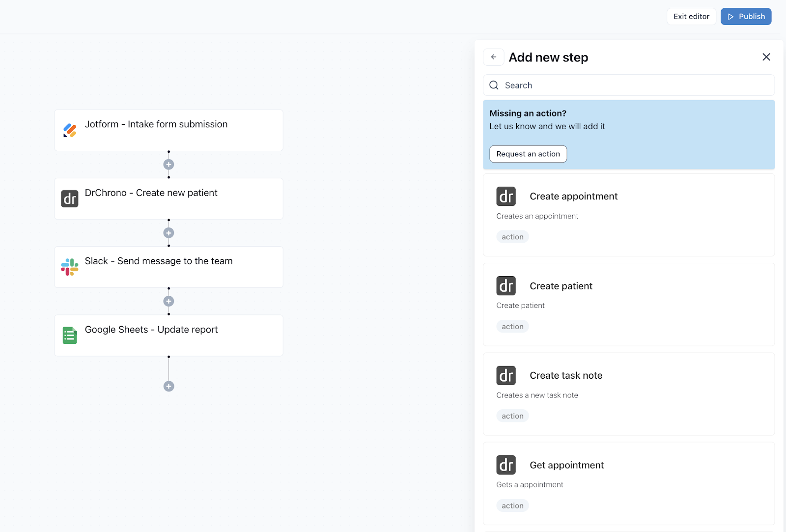The image size is (786, 532).
Task: Click the DrChrono icon beside Create task note
Action: click(x=506, y=375)
